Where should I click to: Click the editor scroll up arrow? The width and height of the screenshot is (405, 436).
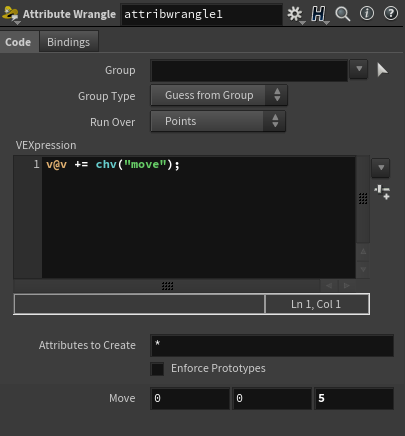click(363, 252)
